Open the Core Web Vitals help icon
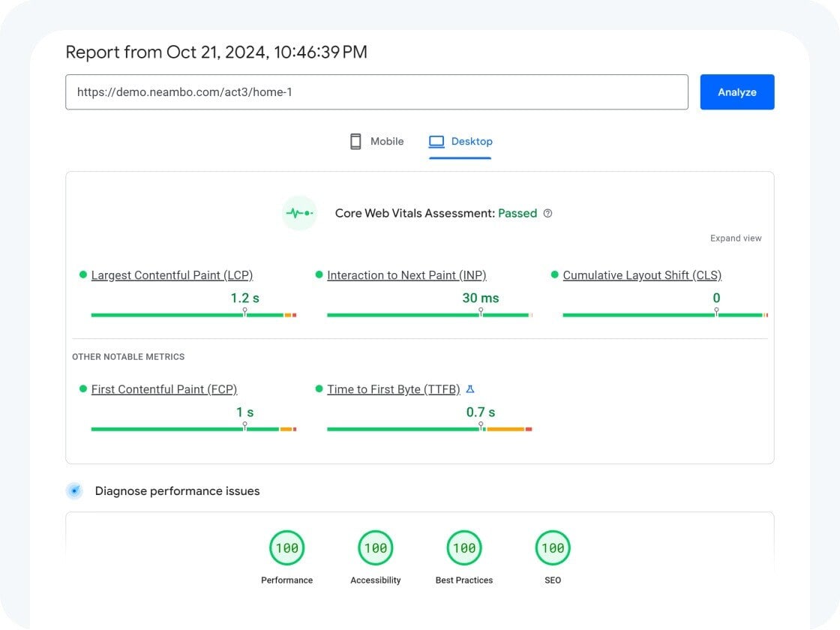The height and width of the screenshot is (630, 840). coord(547,213)
